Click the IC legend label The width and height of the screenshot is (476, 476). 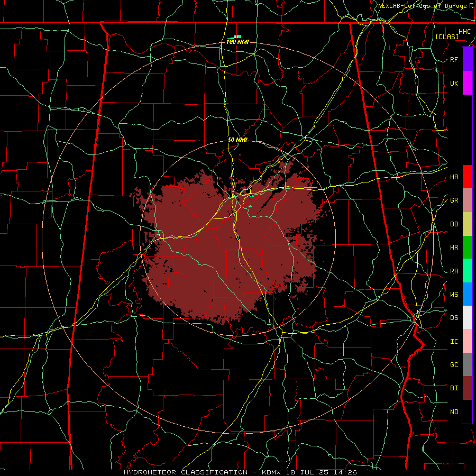tap(454, 342)
